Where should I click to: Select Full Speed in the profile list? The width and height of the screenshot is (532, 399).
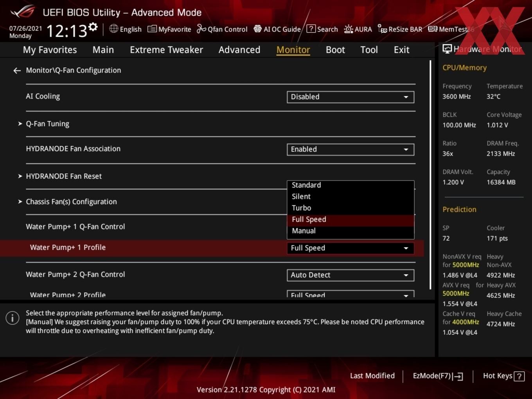(350, 219)
